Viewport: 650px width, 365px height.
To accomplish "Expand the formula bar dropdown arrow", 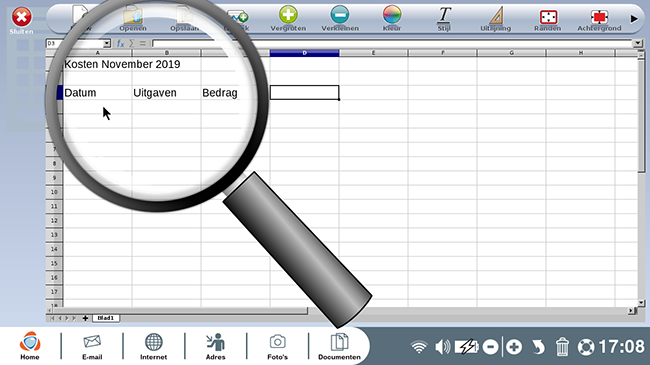I will click(x=638, y=43).
